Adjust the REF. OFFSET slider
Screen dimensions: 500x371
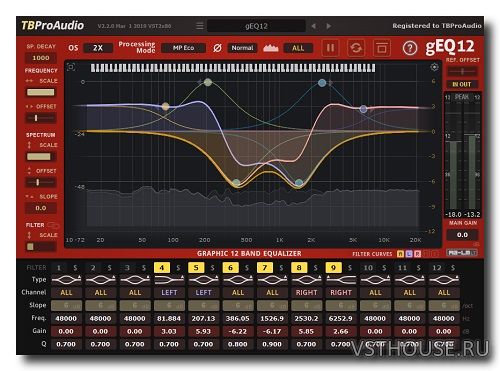point(462,71)
